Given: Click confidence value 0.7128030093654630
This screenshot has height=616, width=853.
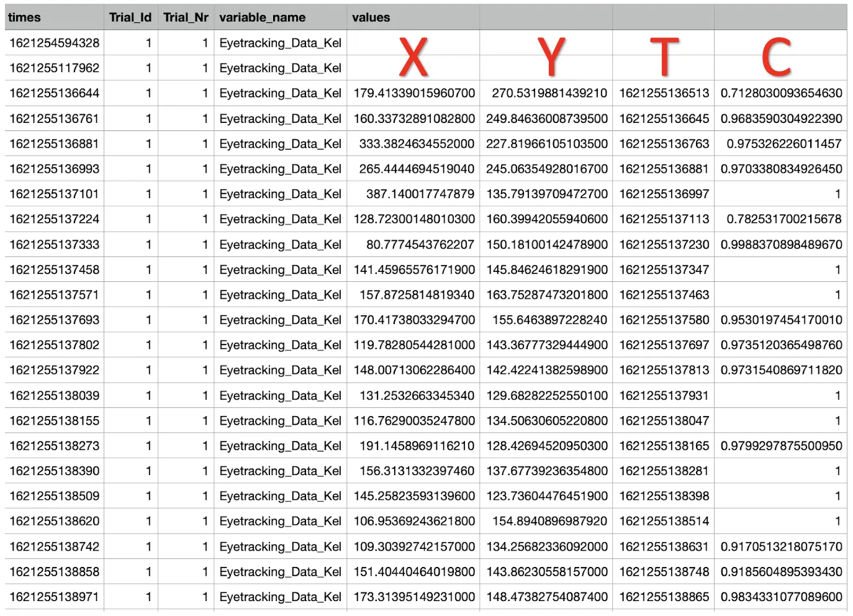Looking at the screenshot, I should coord(780,93).
